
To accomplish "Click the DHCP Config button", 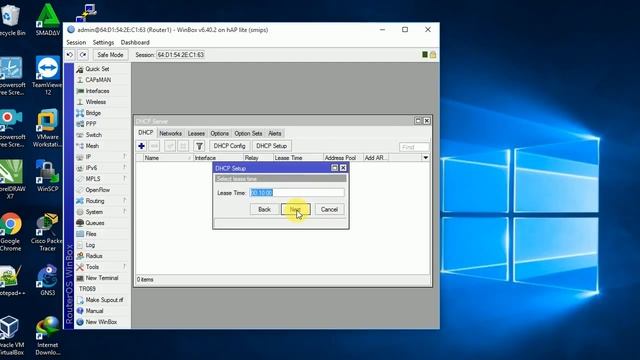I will 229,146.
